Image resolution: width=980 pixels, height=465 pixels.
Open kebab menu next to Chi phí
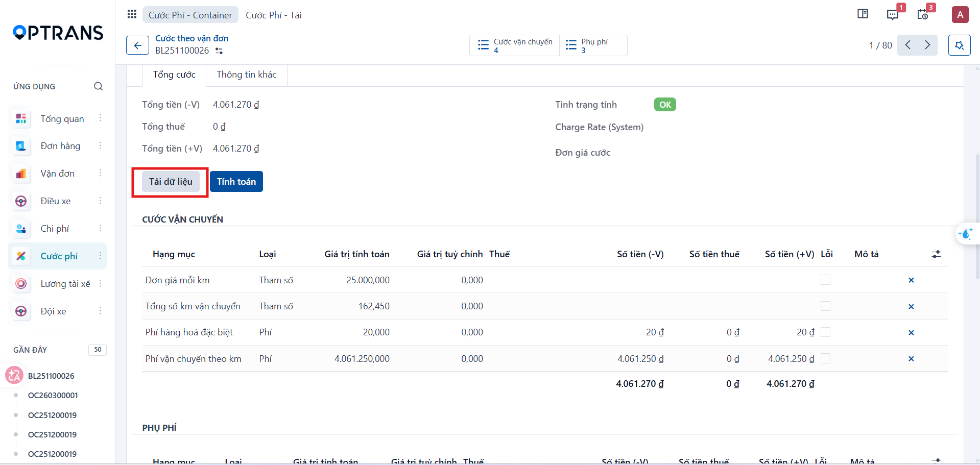tap(100, 228)
